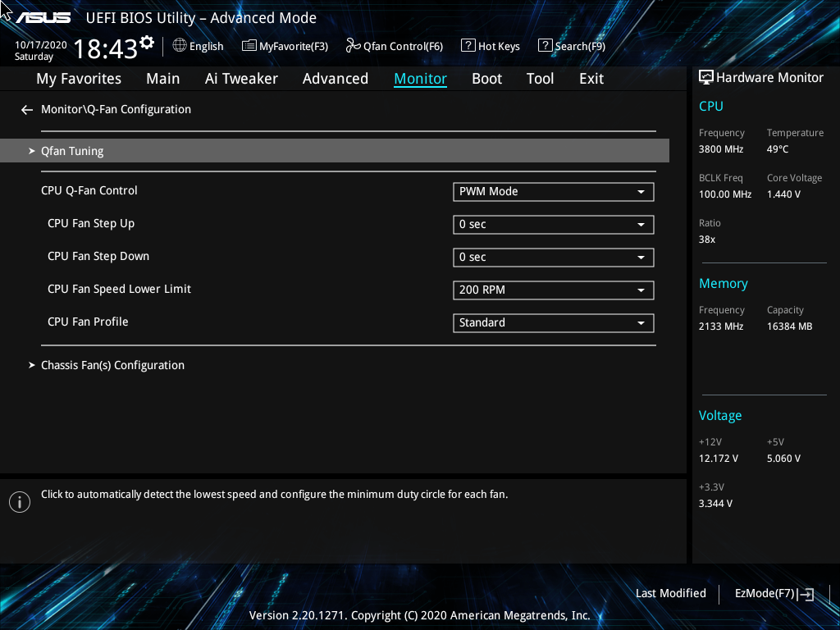Click +5V value 5.060 V
The image size is (840, 630).
point(783,459)
